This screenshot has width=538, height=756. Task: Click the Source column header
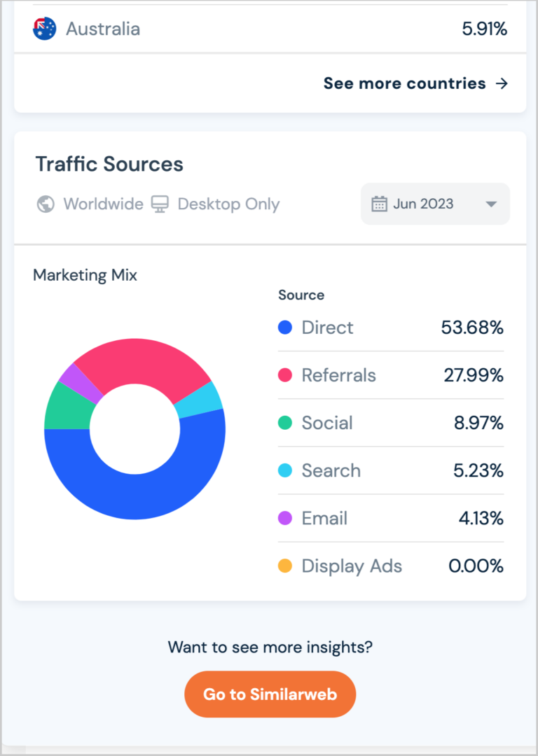pos(301,295)
